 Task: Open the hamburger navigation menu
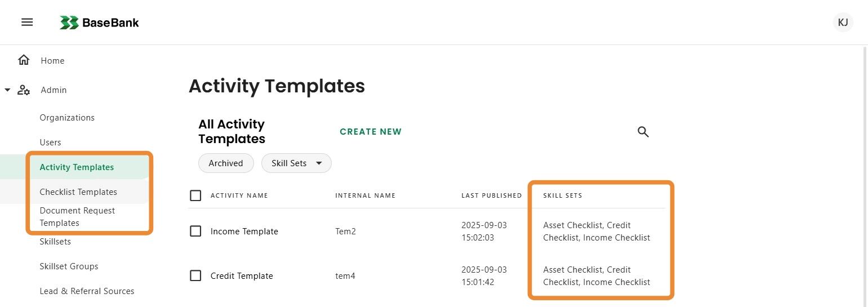pos(27,23)
